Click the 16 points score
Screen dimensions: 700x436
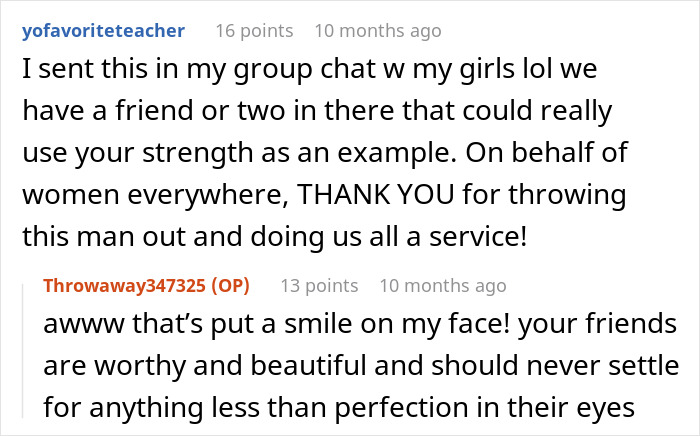[x=253, y=31]
